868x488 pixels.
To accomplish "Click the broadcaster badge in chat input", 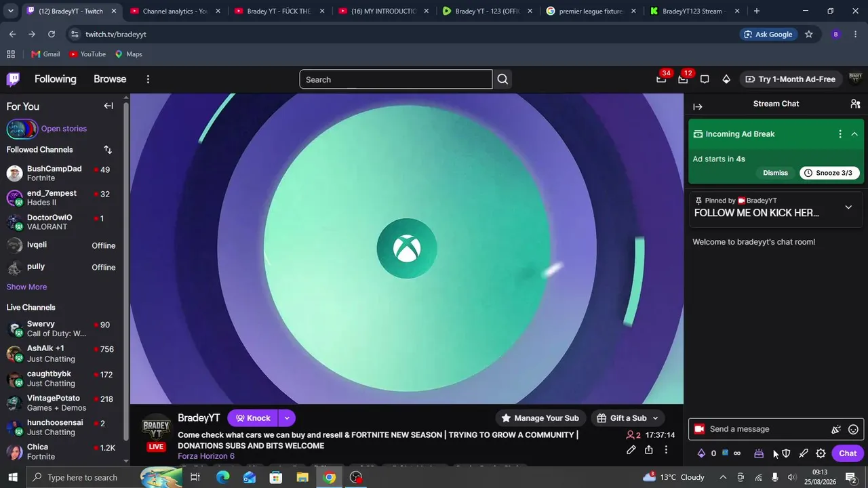I will pyautogui.click(x=699, y=429).
